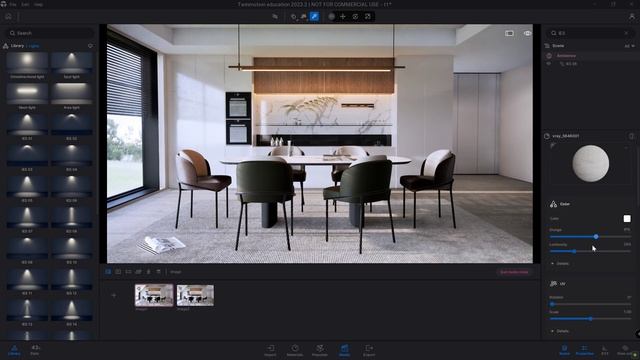The height and width of the screenshot is (360, 640).
Task: Click the favorites heart icon in the Library header
Action: 90,46
